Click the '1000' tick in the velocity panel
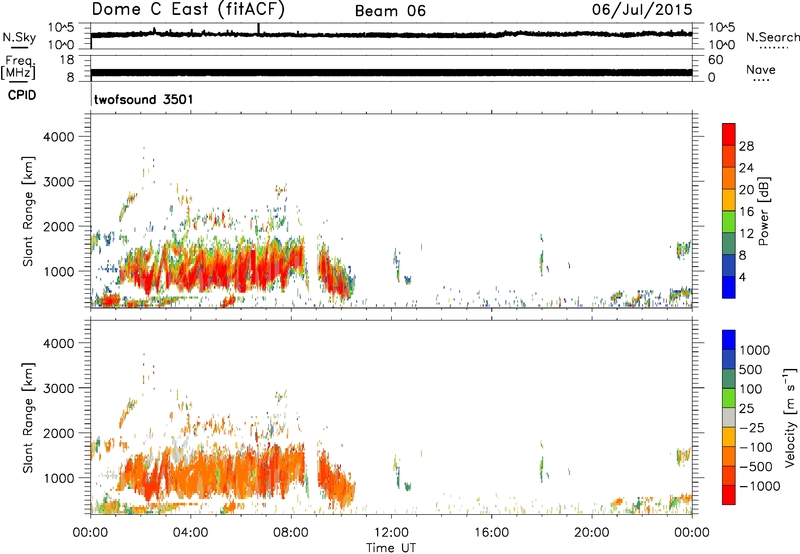The width and height of the screenshot is (800, 554). point(59,478)
